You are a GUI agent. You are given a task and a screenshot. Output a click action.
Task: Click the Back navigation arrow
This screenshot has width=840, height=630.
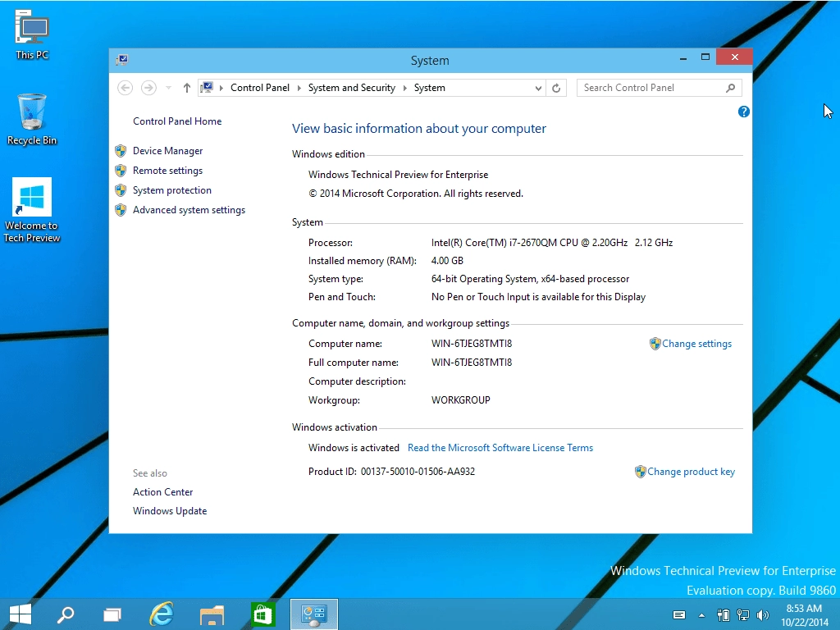(x=125, y=88)
